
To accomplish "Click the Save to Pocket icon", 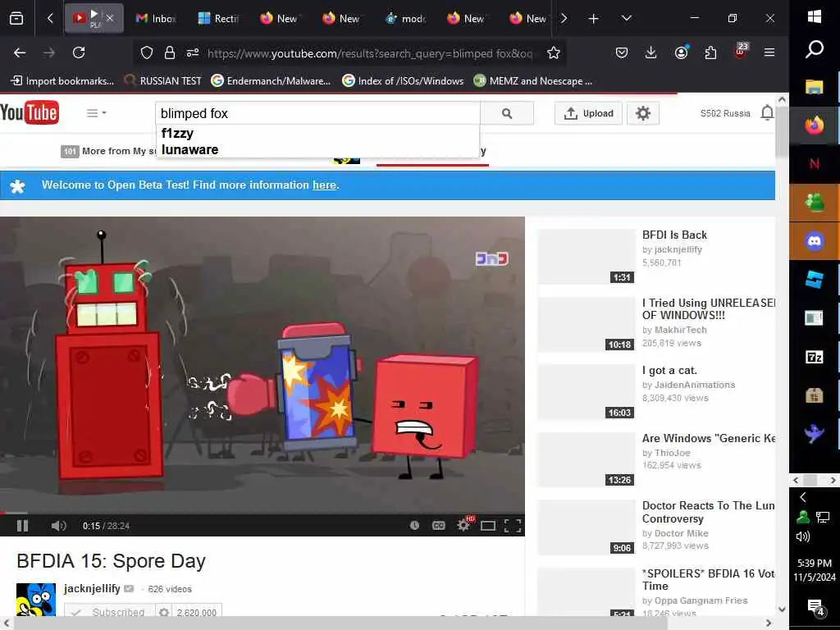I will [622, 52].
